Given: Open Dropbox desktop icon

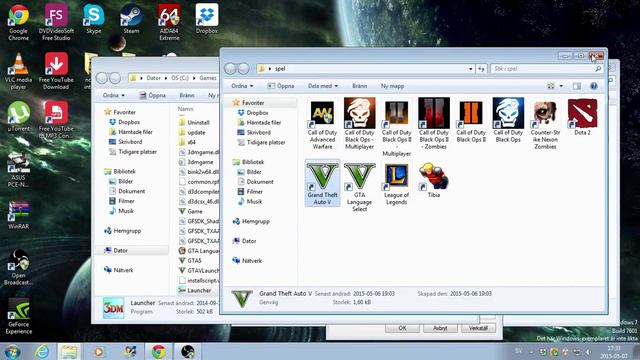Looking at the screenshot, I should pyautogui.click(x=207, y=19).
